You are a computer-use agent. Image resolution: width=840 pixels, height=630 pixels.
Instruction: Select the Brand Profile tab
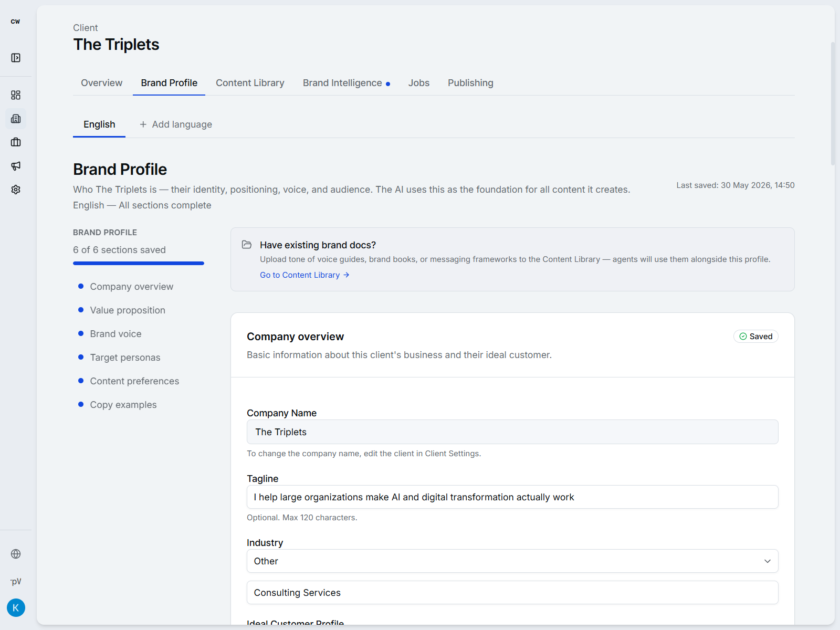click(x=169, y=83)
